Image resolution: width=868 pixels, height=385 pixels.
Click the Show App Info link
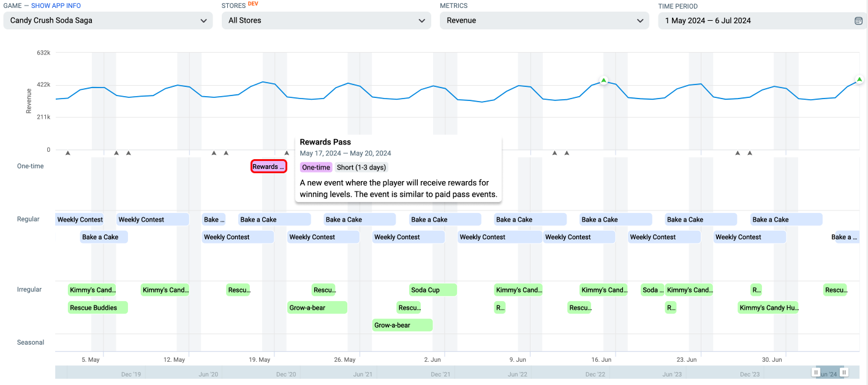[x=56, y=6]
